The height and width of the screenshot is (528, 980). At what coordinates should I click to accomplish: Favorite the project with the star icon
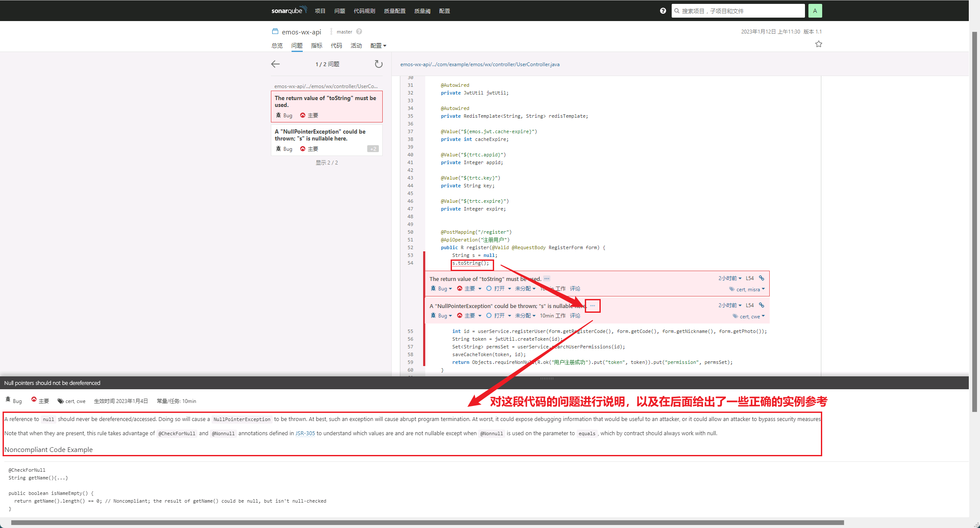818,44
